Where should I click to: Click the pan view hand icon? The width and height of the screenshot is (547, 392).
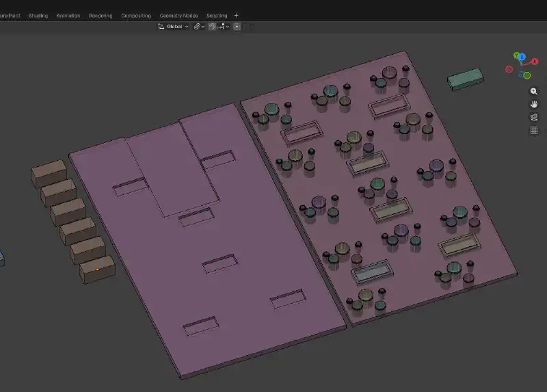[x=534, y=105]
